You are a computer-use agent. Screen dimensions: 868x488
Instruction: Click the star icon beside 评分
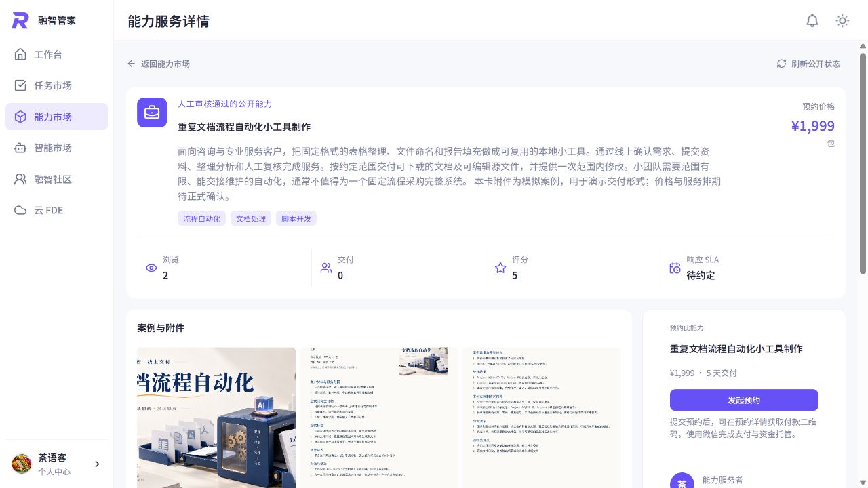coord(500,268)
